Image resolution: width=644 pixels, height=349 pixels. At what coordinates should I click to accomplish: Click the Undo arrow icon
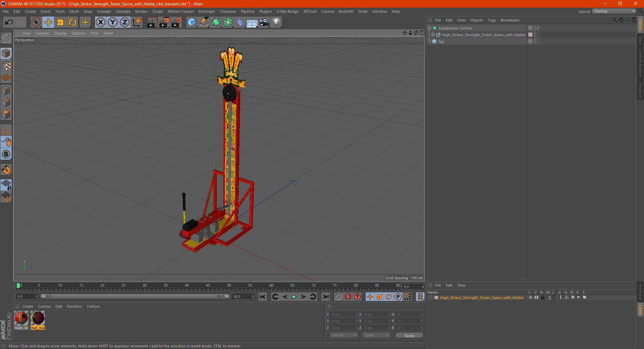click(x=9, y=22)
